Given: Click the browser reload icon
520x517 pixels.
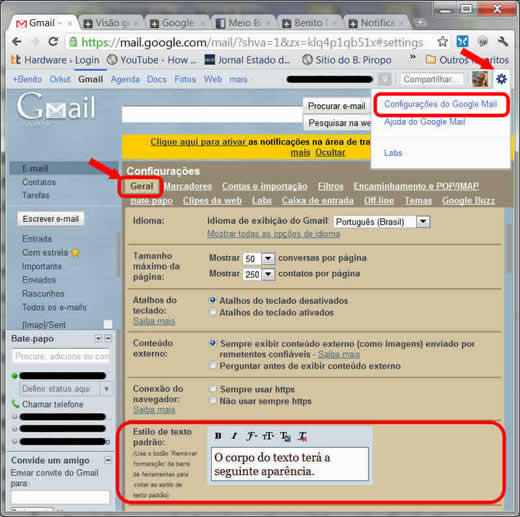Looking at the screenshot, I should pyautogui.click(x=53, y=42).
